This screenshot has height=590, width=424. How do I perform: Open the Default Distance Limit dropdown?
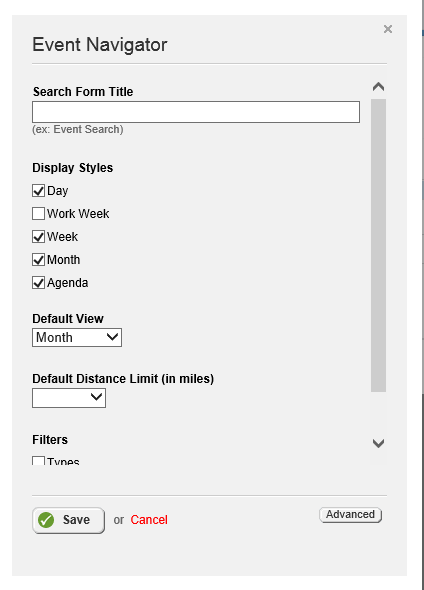(x=69, y=398)
